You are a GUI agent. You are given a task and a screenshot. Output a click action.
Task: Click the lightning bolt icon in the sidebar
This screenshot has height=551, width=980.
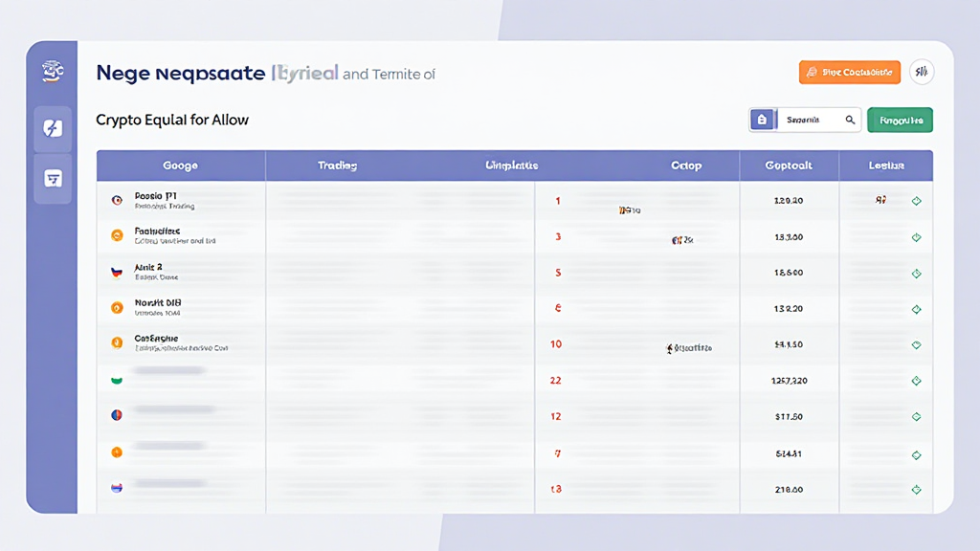[x=53, y=128]
